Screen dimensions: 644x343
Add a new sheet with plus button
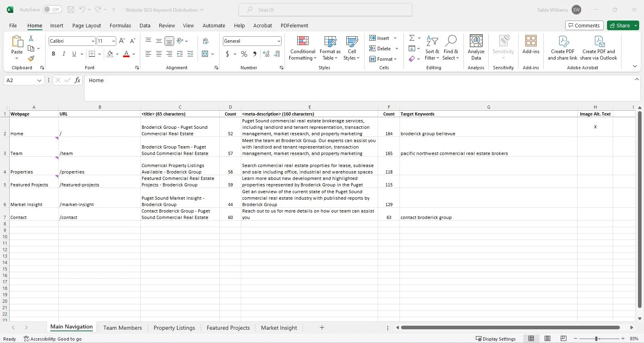point(322,327)
